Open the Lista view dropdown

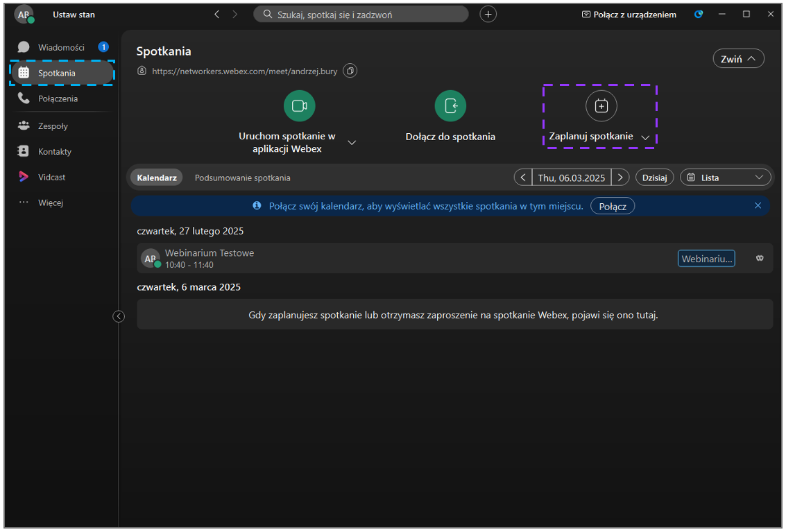pyautogui.click(x=725, y=178)
